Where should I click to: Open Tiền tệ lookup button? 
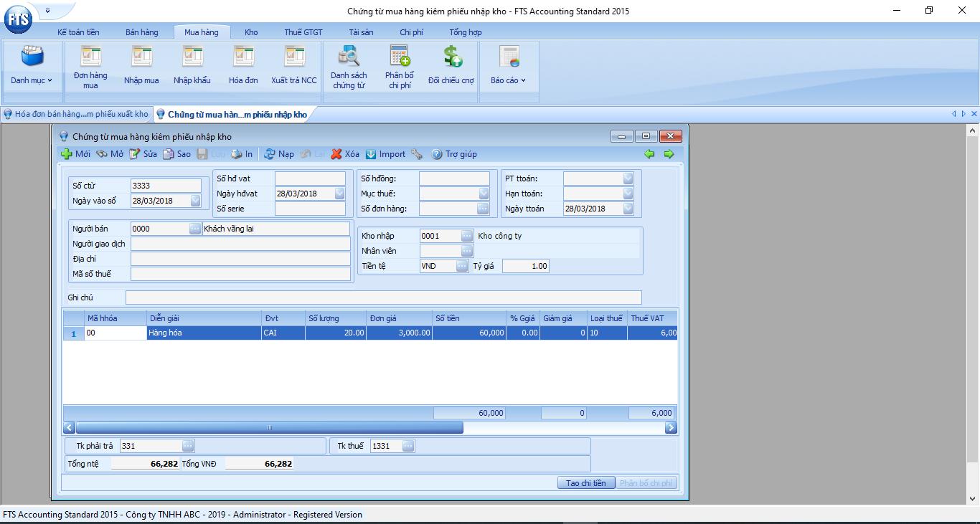point(462,266)
